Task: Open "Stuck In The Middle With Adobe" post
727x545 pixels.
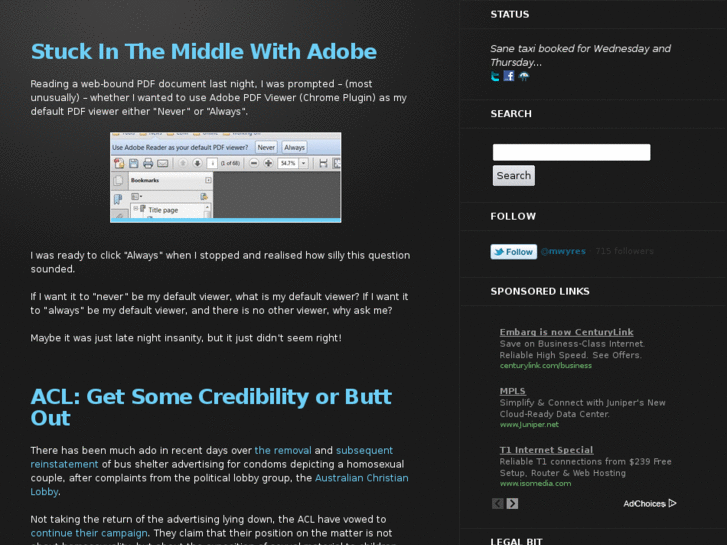Action: pyautogui.click(x=204, y=51)
